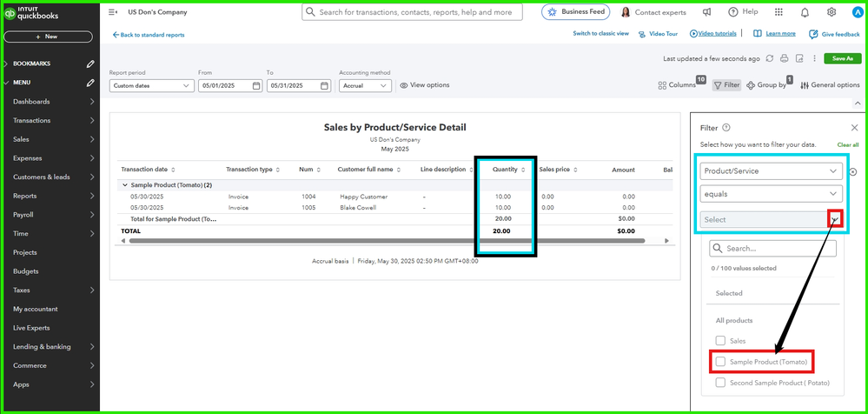Viewport: 868px width, 414px height.
Task: Open the Accounting method dropdown
Action: pyautogui.click(x=365, y=86)
